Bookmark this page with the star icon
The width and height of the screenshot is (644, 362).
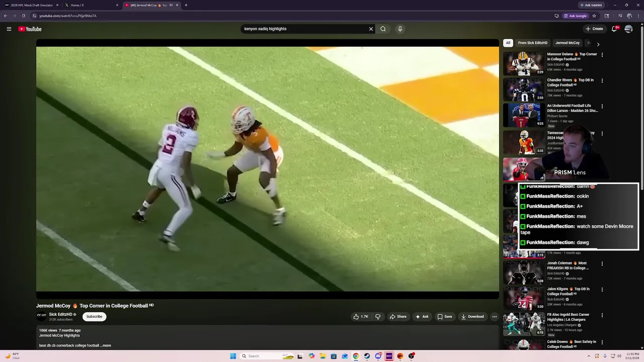(594, 16)
